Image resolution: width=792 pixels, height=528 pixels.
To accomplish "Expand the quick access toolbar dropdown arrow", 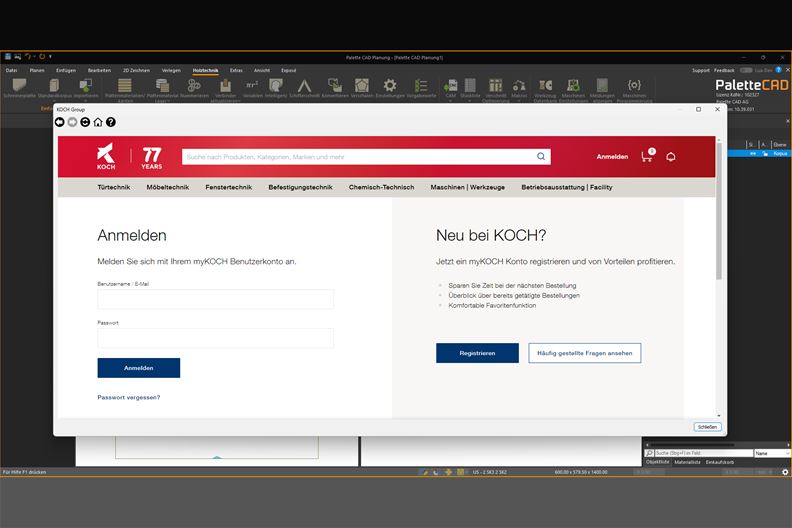I will pos(51,57).
